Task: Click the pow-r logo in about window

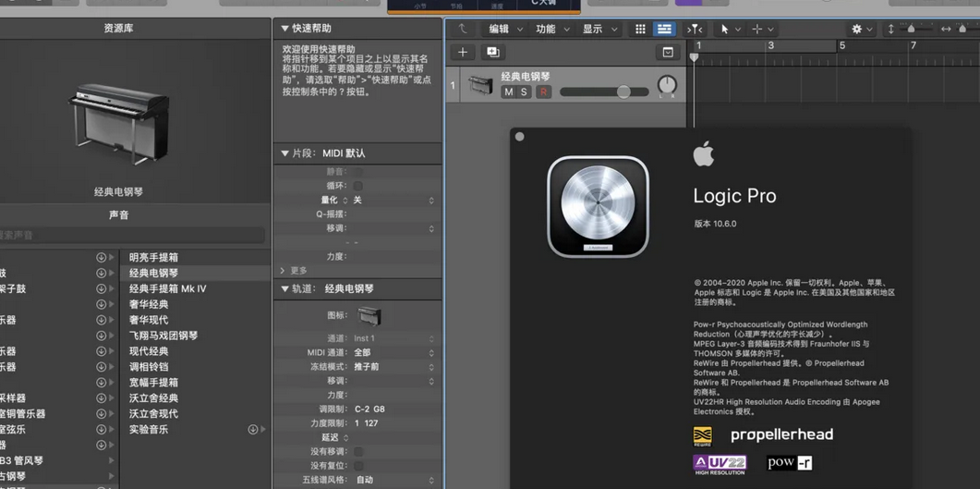Action: [790, 463]
